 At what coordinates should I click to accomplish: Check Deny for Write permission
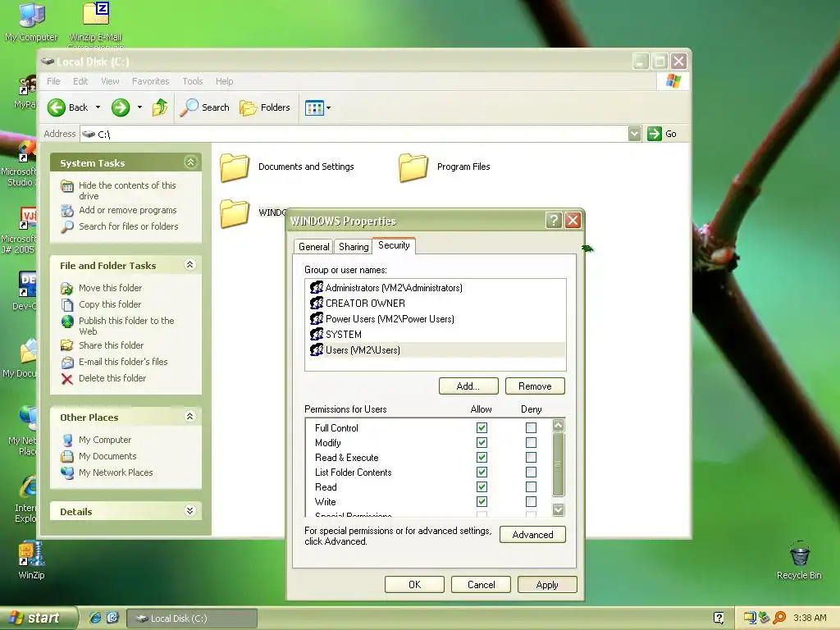pos(531,501)
